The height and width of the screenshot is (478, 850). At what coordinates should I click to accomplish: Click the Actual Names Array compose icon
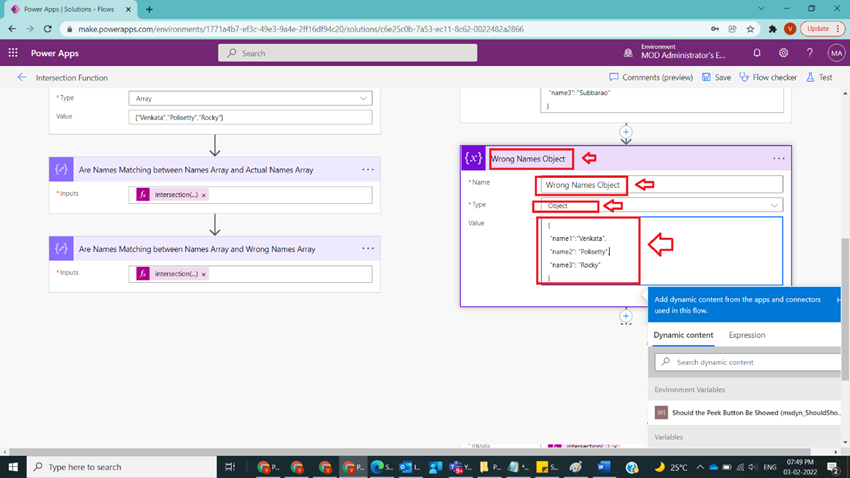click(x=61, y=170)
